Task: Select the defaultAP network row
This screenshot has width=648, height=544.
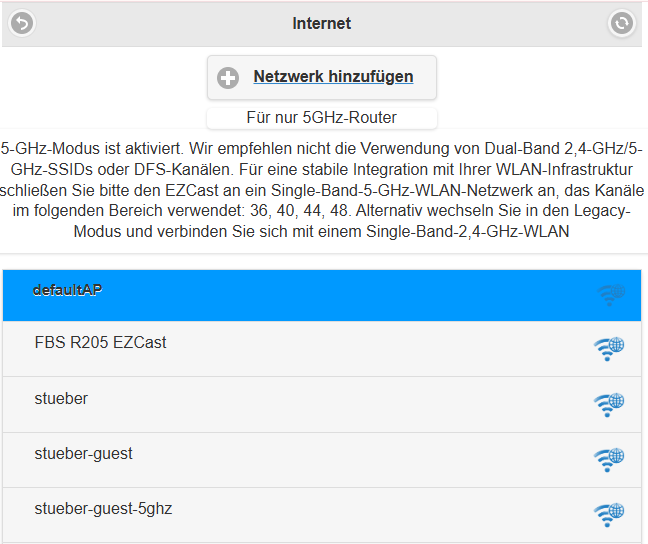Action: pos(322,295)
